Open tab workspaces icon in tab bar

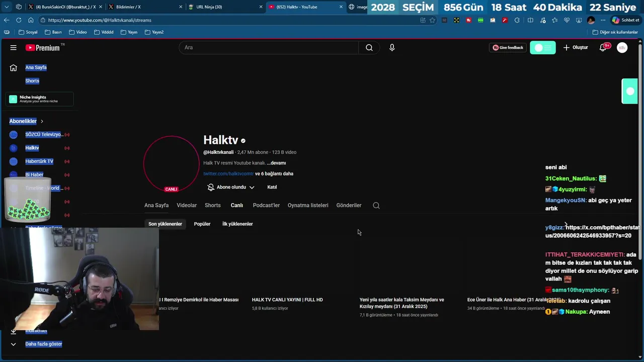coord(19,7)
